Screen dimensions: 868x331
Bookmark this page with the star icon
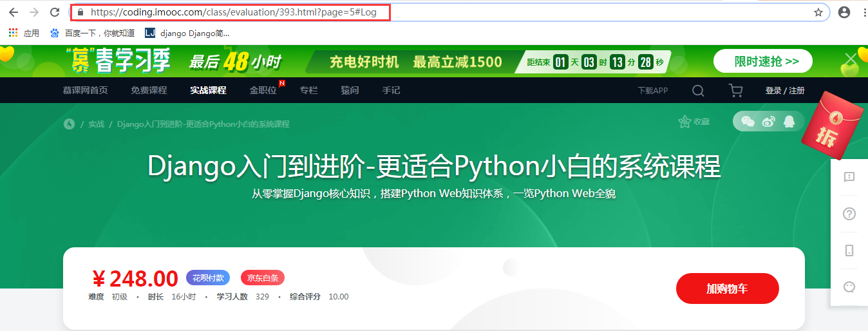point(818,12)
